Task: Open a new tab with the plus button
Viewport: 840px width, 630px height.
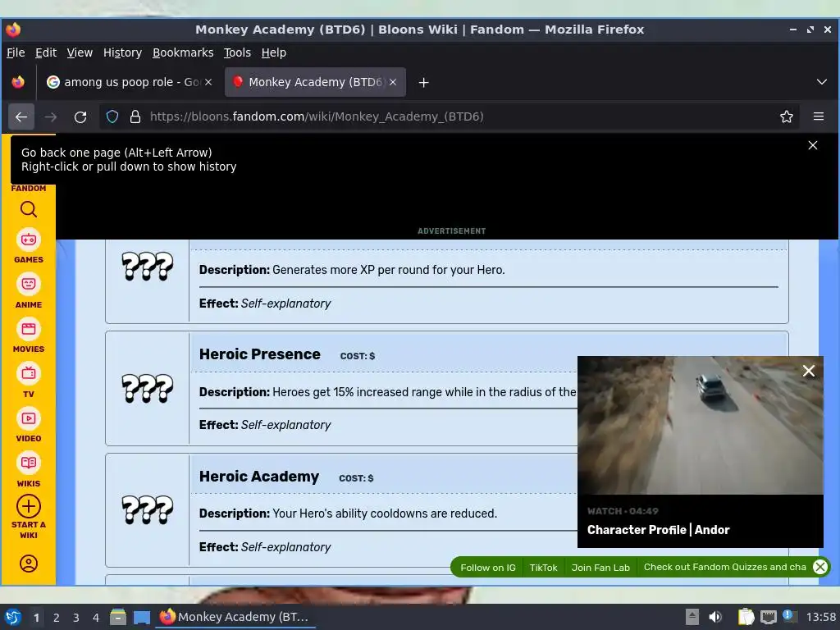Action: [423, 83]
